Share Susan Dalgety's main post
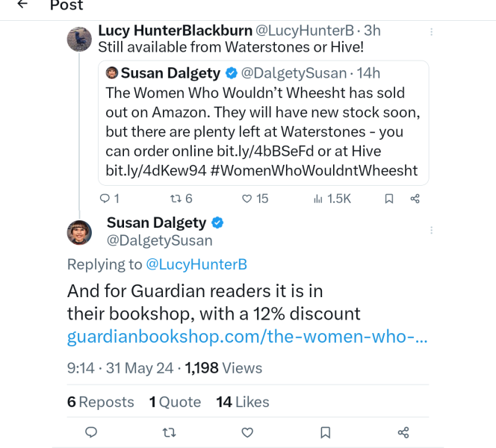The height and width of the screenshot is (448, 496). [403, 432]
